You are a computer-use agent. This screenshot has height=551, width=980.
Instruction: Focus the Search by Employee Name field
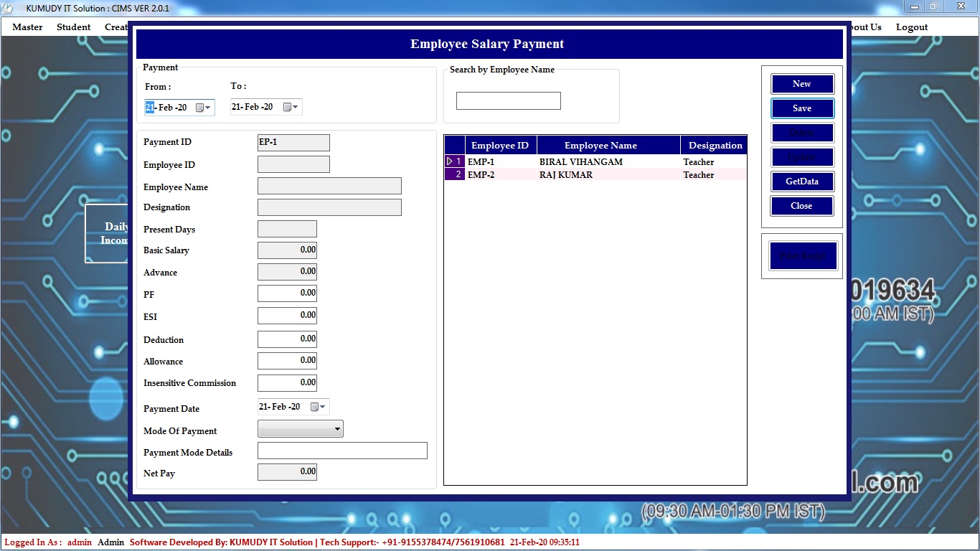(x=508, y=101)
